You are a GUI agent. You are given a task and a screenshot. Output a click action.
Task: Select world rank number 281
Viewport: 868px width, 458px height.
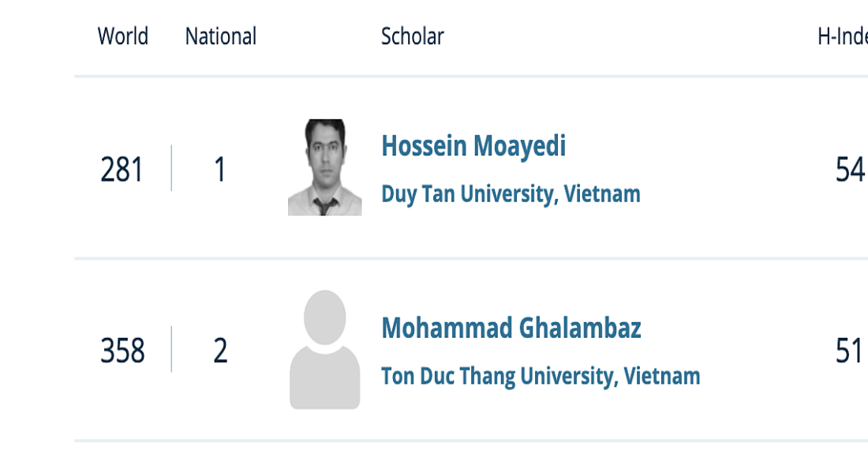click(122, 170)
